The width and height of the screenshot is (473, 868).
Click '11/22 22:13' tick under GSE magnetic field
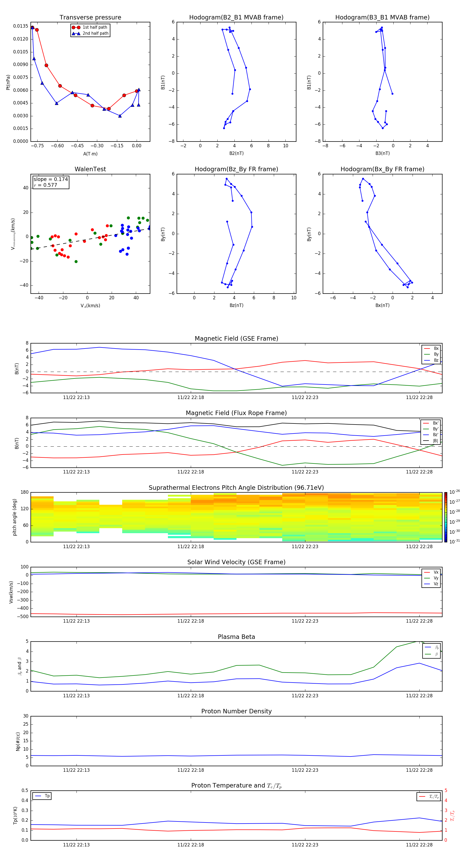[76, 398]
